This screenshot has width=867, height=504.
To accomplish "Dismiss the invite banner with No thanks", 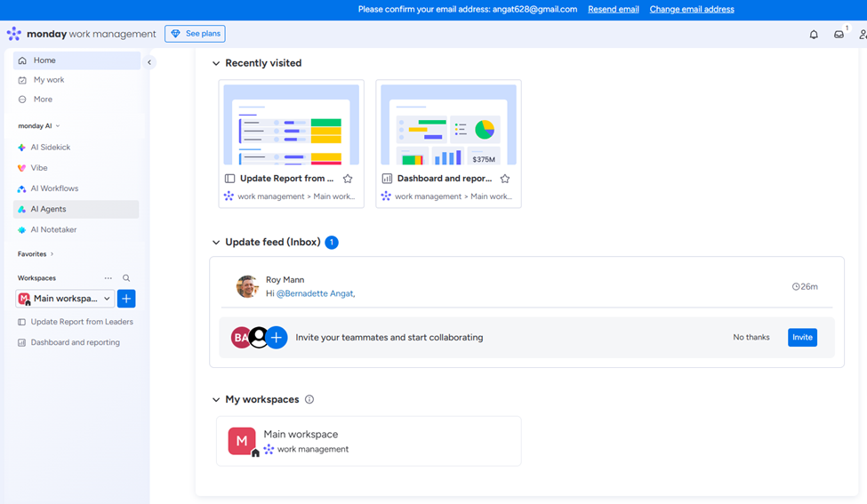I will [751, 337].
